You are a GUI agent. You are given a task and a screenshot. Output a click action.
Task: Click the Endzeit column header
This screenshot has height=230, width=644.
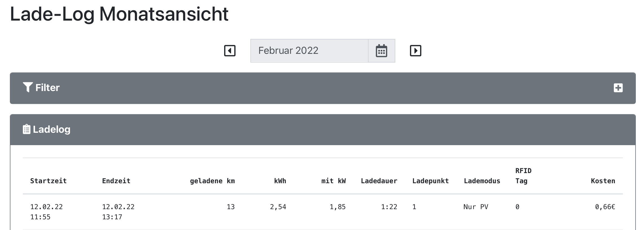[116, 181]
